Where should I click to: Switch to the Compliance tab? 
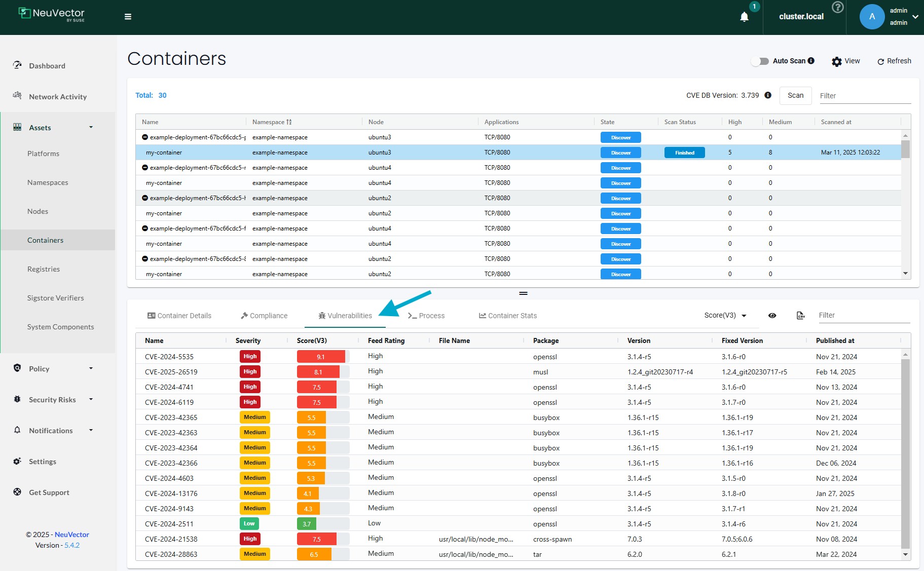(264, 315)
